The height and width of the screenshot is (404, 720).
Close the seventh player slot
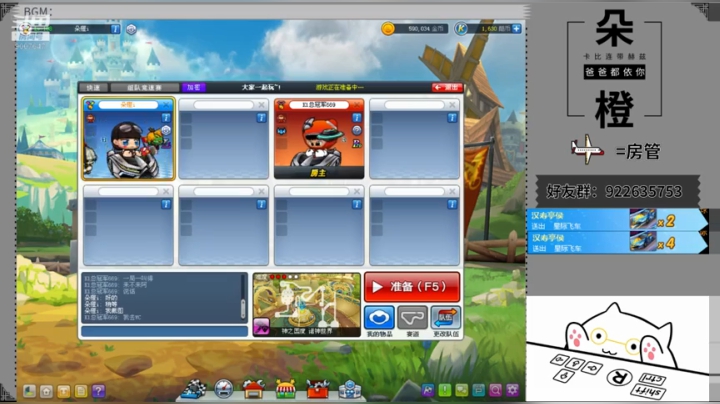(357, 191)
